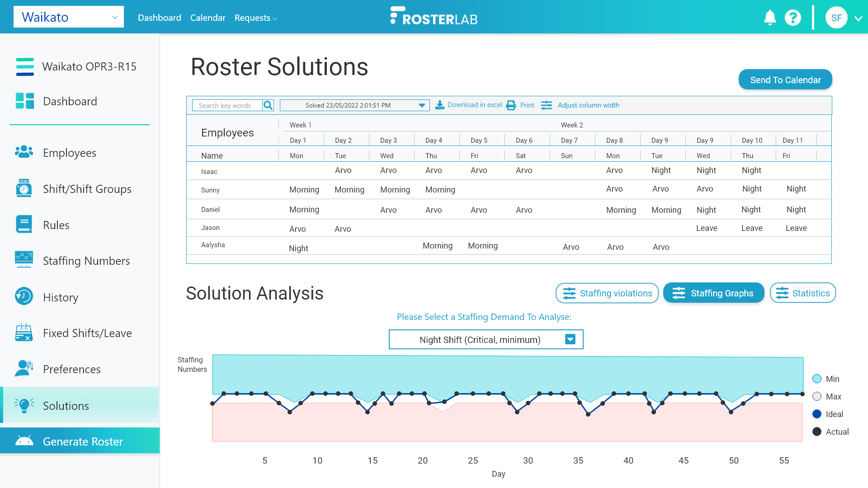The image size is (868, 488).
Task: Expand the Requests menu dropdown
Action: tap(256, 17)
